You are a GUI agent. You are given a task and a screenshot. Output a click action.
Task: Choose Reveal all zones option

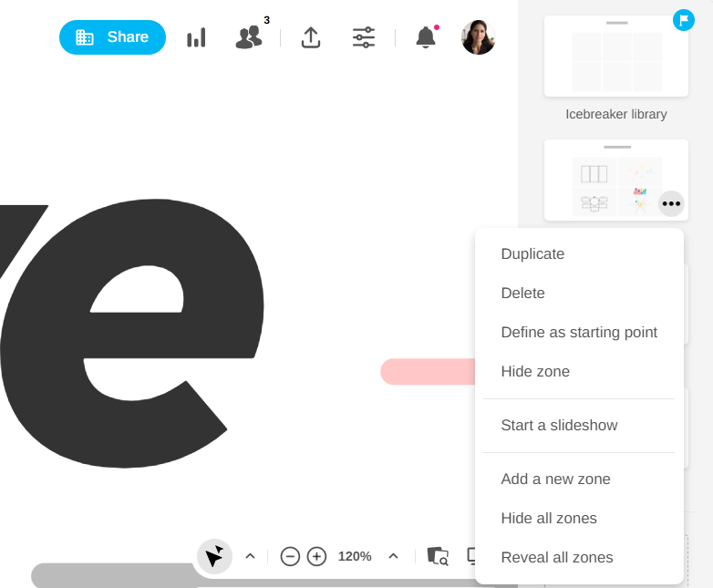(x=557, y=558)
